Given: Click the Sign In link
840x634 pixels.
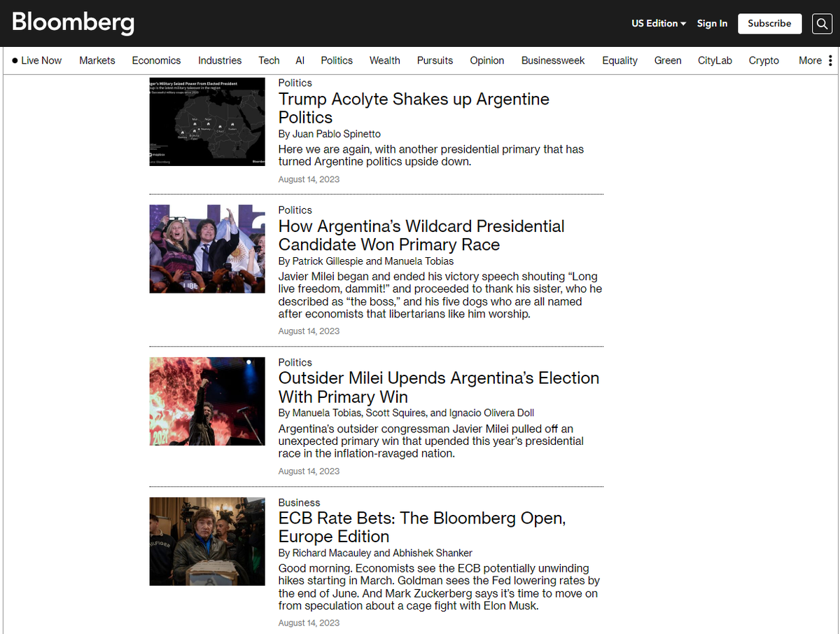Looking at the screenshot, I should coord(712,23).
